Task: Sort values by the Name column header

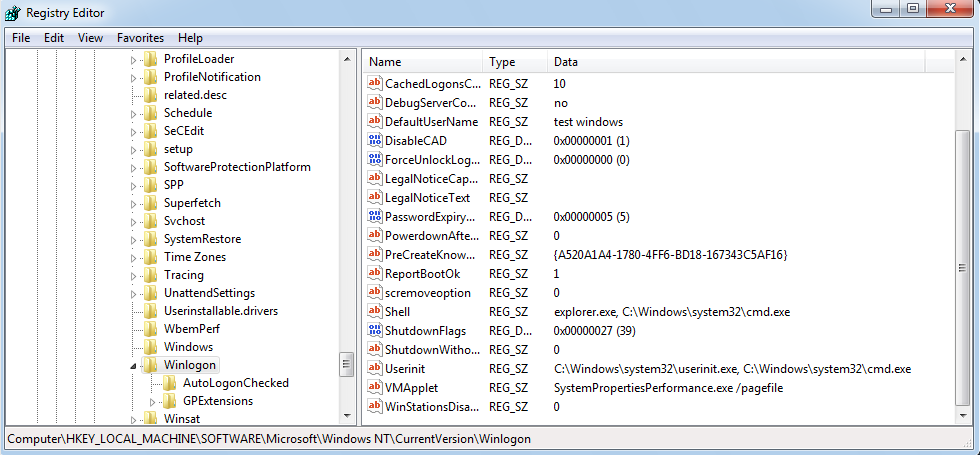Action: [420, 62]
